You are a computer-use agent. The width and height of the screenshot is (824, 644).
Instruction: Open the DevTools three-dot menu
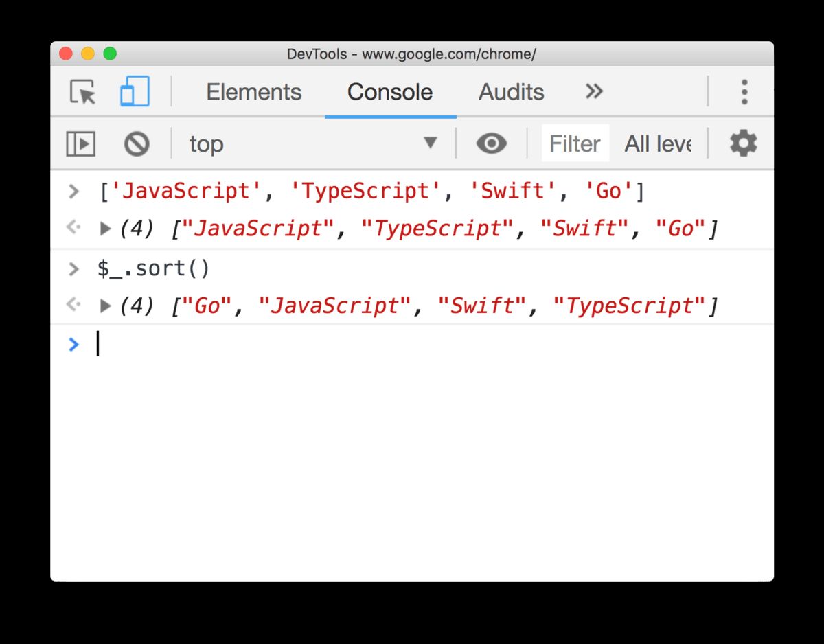pyautogui.click(x=744, y=92)
